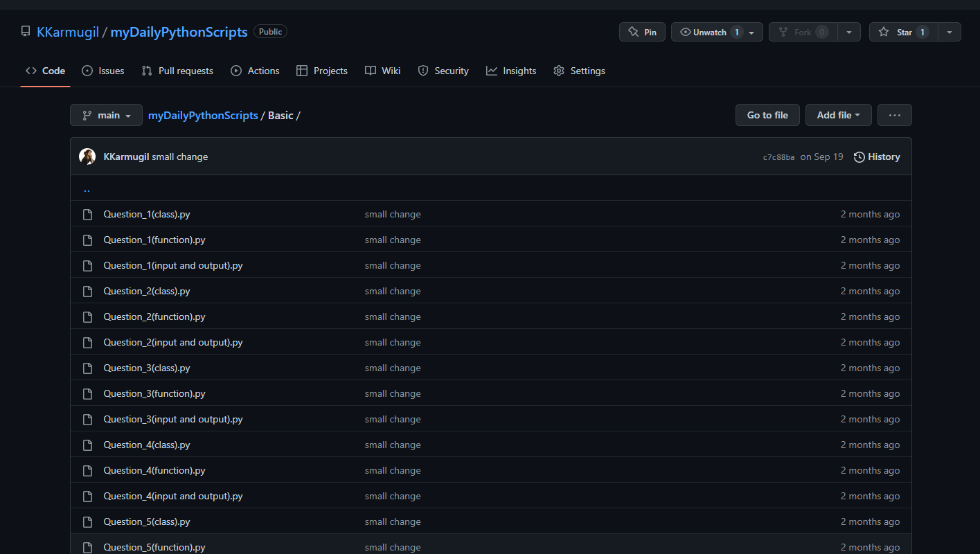Open the myDailyPythonScripts repository title link

click(179, 32)
